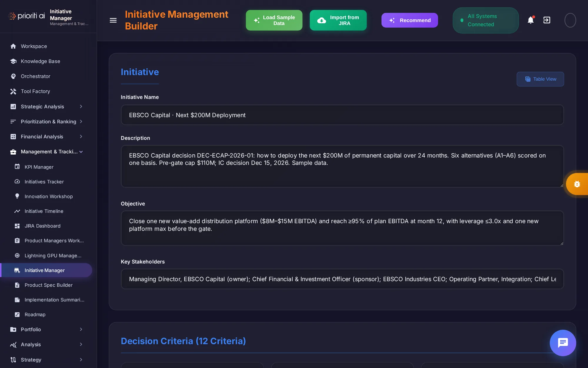
Task: Click into the Objective text area
Action: click(342, 228)
